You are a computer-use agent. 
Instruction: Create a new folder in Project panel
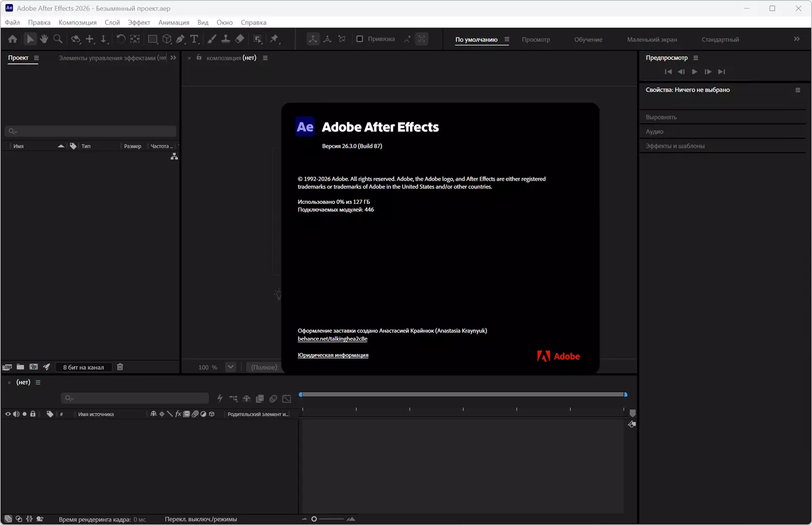(21, 367)
